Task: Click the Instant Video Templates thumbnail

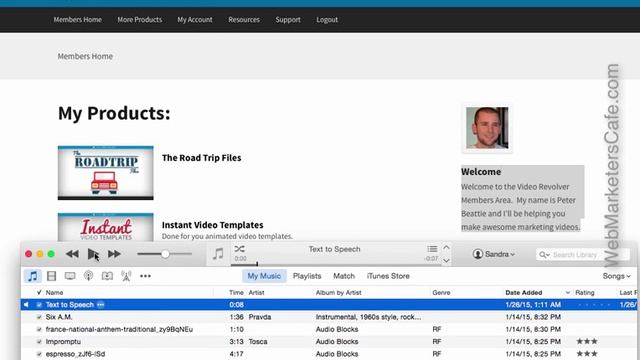Action: tap(106, 227)
